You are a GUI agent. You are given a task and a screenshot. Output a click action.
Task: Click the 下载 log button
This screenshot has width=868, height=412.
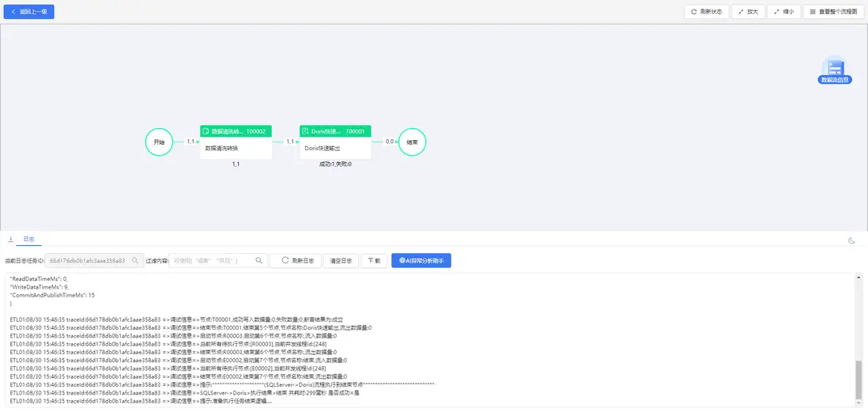[x=374, y=260]
